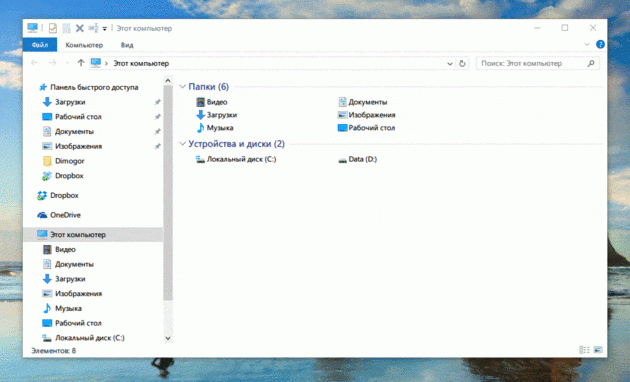630x382 pixels.
Task: Click the search box Поиск: Этот компьютер
Action: [x=538, y=63]
